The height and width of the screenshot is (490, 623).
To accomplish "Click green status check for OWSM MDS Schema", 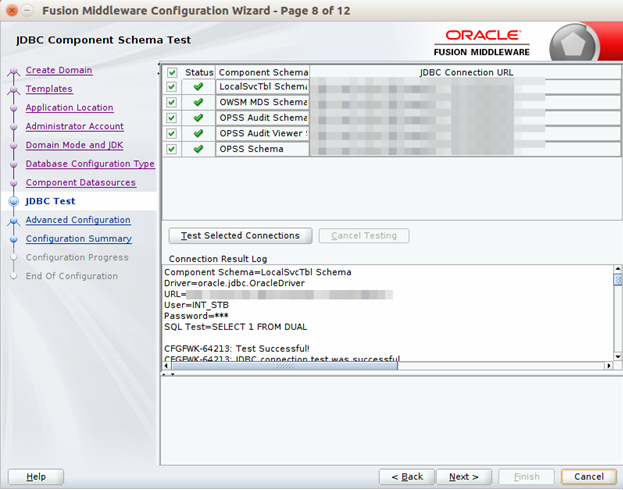I will [x=198, y=102].
